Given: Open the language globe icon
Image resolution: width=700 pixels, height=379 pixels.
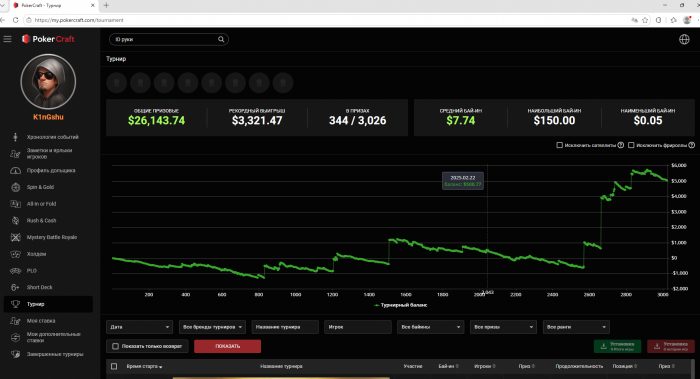Looking at the screenshot, I should [x=684, y=39].
